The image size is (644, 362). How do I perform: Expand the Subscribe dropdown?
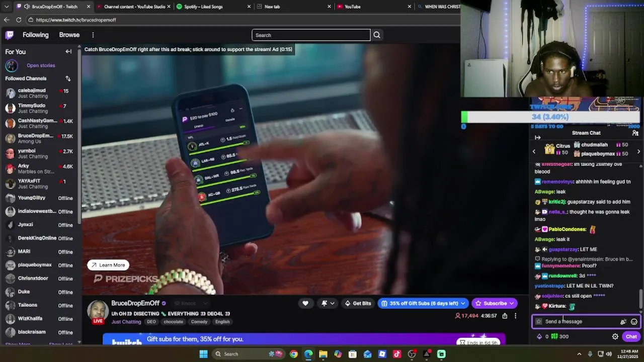(x=512, y=303)
